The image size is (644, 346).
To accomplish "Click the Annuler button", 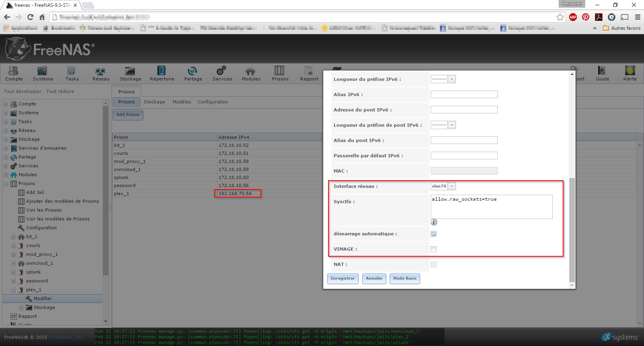I will (x=374, y=278).
